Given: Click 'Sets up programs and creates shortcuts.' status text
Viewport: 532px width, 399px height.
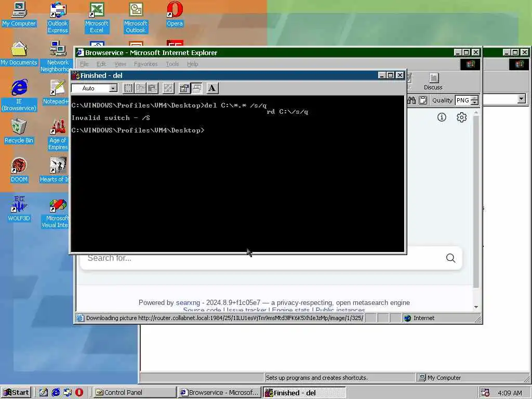Looking at the screenshot, I should point(316,378).
